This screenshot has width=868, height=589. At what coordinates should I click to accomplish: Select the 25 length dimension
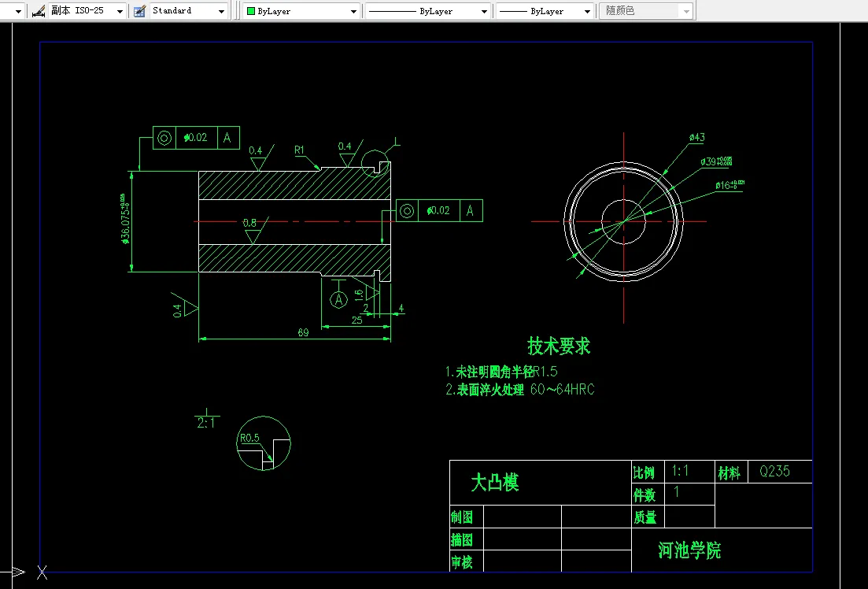pos(357,320)
